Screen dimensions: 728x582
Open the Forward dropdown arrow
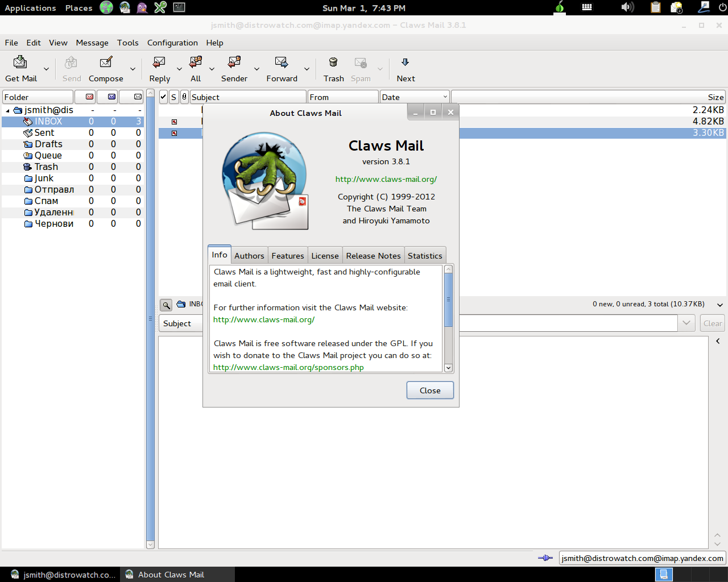pyautogui.click(x=307, y=69)
